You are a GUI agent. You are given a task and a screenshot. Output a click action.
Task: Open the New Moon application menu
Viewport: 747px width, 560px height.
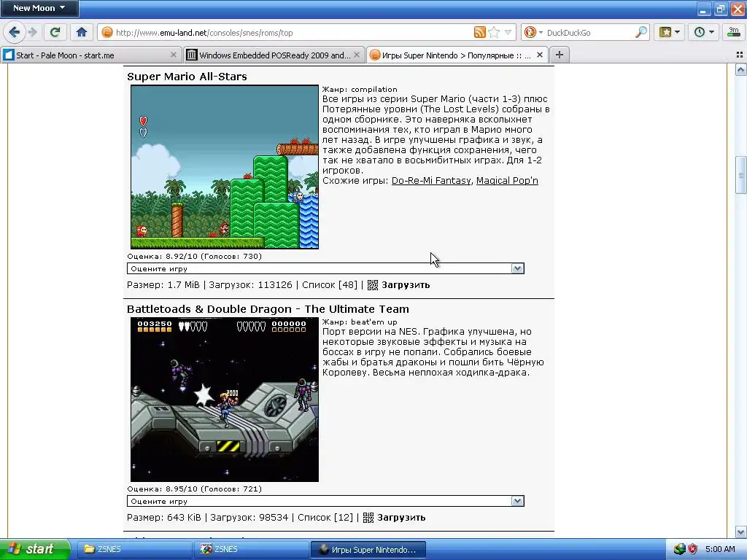point(39,8)
